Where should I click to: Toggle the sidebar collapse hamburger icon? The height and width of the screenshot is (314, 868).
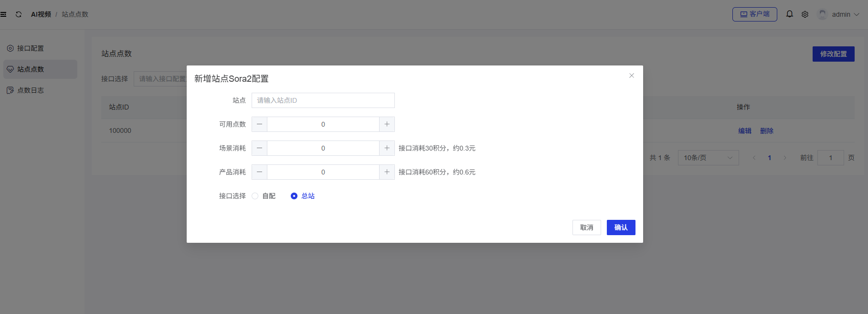pyautogui.click(x=3, y=14)
